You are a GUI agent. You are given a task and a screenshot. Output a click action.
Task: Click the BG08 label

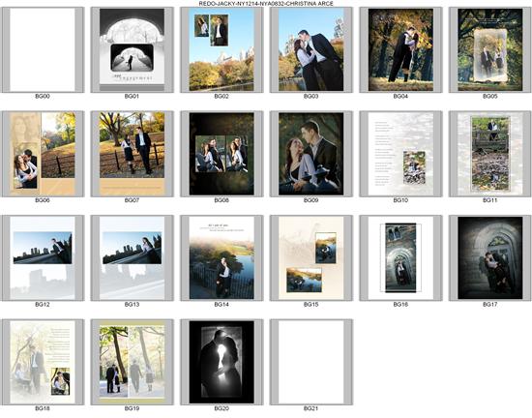[222, 200]
